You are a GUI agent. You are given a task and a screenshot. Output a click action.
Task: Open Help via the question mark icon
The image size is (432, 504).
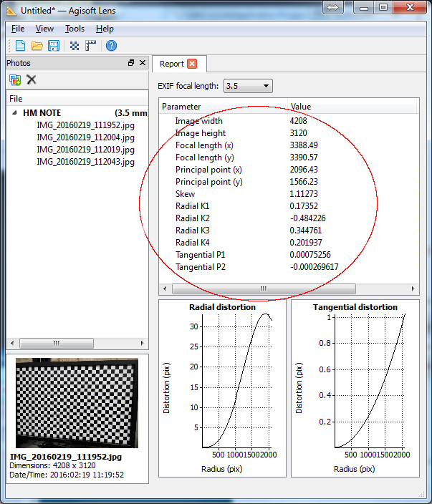[111, 46]
